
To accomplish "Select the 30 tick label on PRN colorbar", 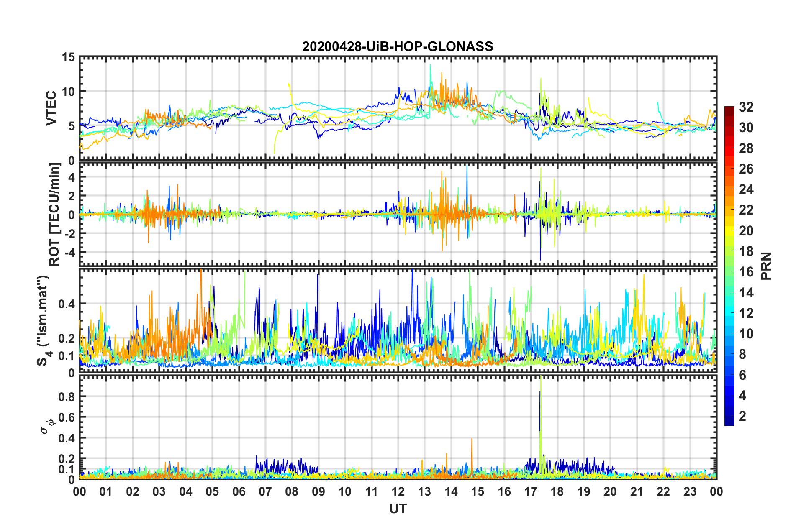I will [x=746, y=128].
